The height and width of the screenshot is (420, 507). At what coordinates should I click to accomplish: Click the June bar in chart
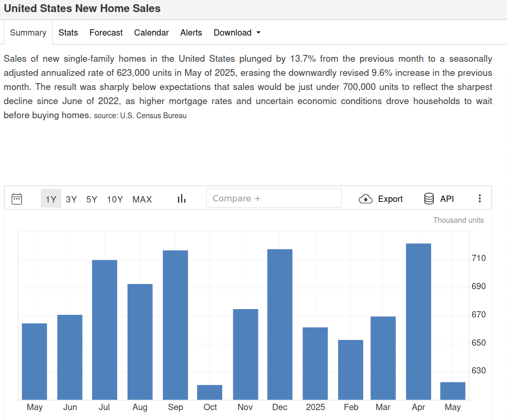70,357
